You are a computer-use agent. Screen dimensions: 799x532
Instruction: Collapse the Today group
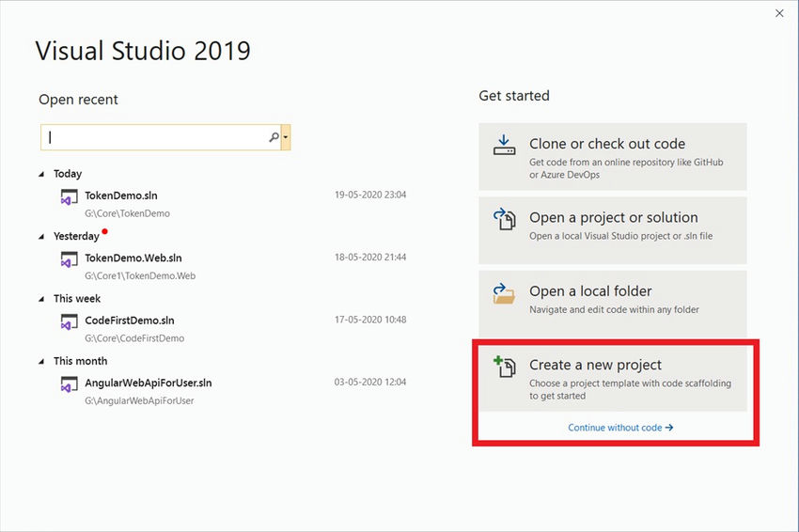click(x=41, y=174)
